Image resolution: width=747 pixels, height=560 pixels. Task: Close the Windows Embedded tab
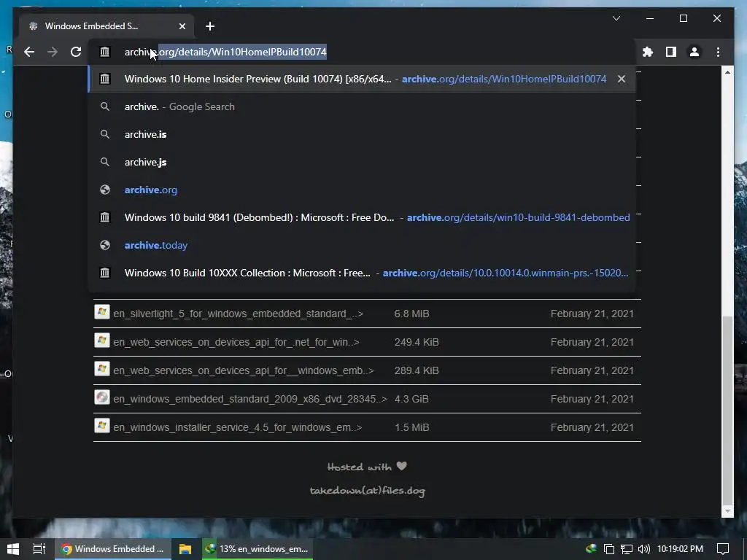point(182,26)
